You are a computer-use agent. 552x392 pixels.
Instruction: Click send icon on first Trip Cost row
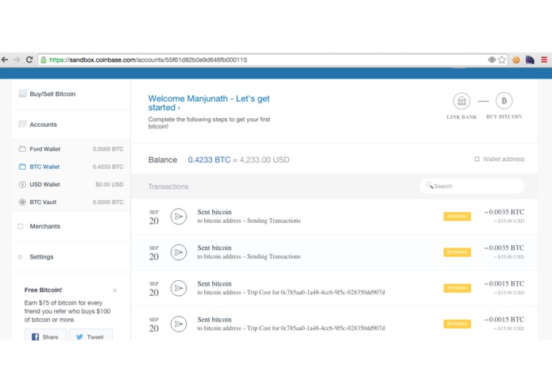tap(179, 288)
